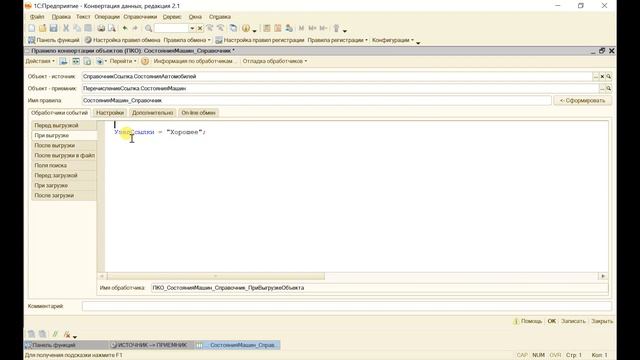Click the Paste icon in toolbar
640x360 pixels.
[x=88, y=28]
